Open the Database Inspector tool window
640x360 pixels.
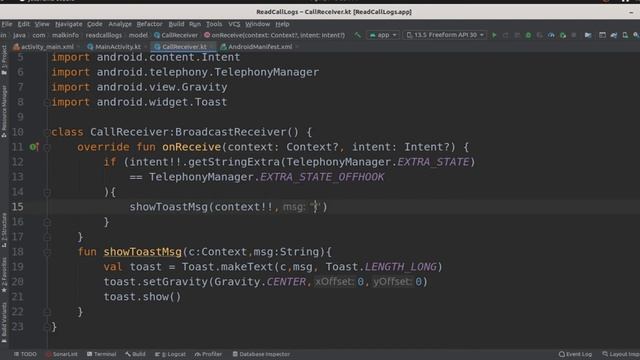(261, 354)
